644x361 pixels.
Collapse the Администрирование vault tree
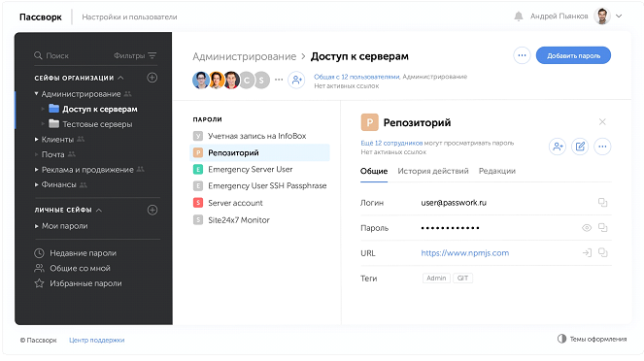36,94
